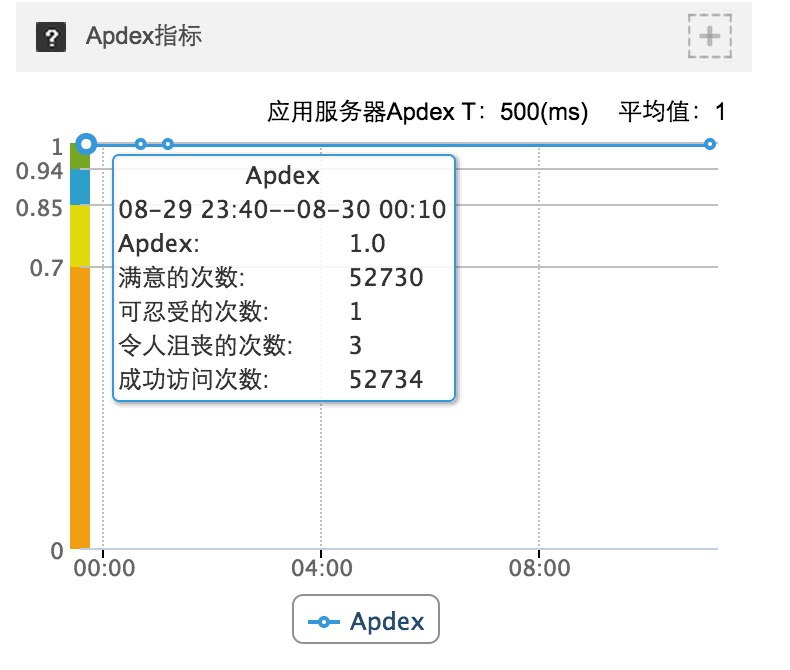Click the 0.94 y-axis threshold label

coord(39,171)
